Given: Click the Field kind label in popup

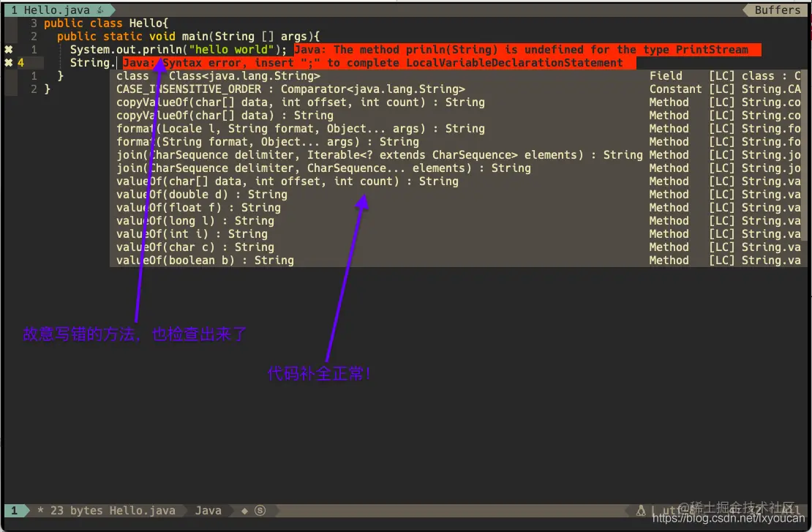Looking at the screenshot, I should pyautogui.click(x=666, y=76).
